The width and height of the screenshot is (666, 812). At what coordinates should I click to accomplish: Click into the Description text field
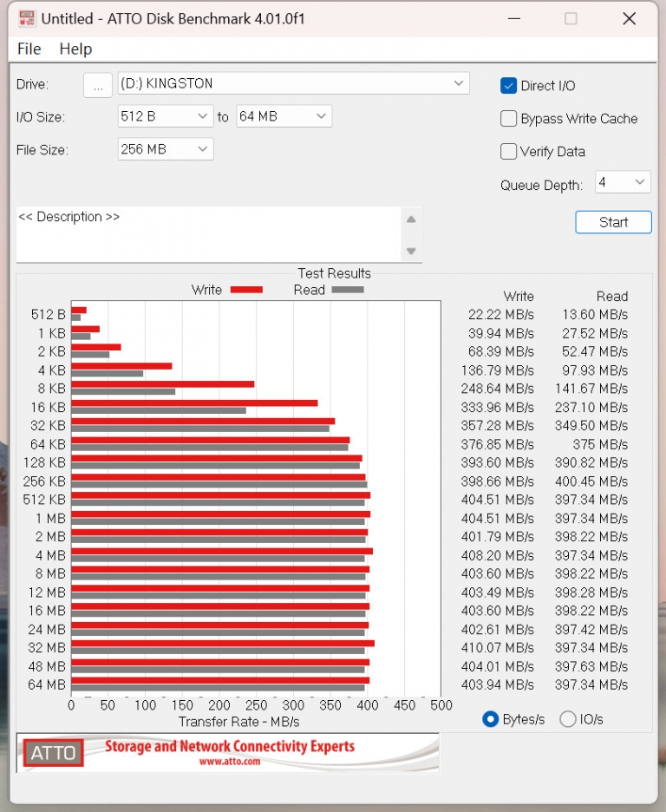[208, 234]
